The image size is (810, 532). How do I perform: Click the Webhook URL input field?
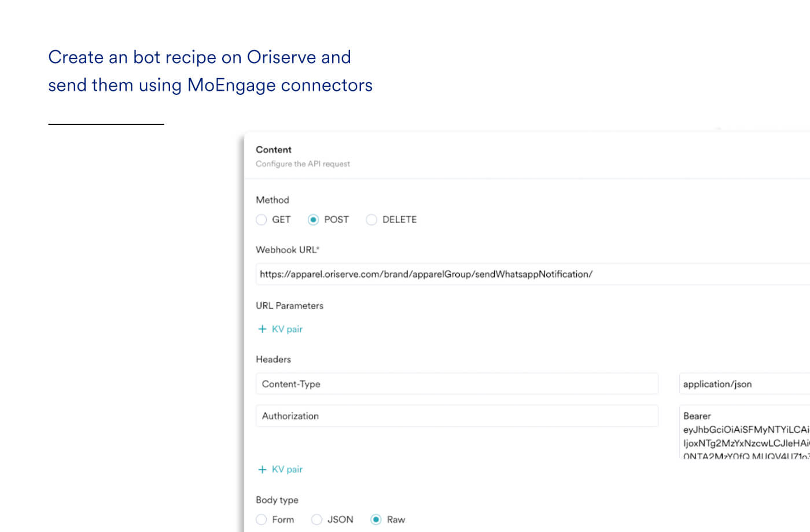[533, 274]
